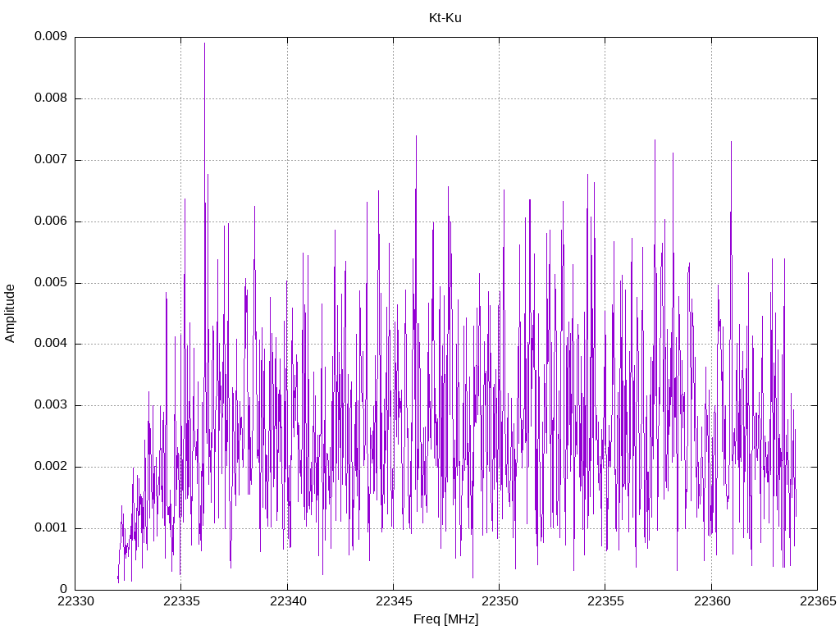The height and width of the screenshot is (630, 840).
Task: Click the 22365 x-axis tick label
Action: tap(818, 601)
